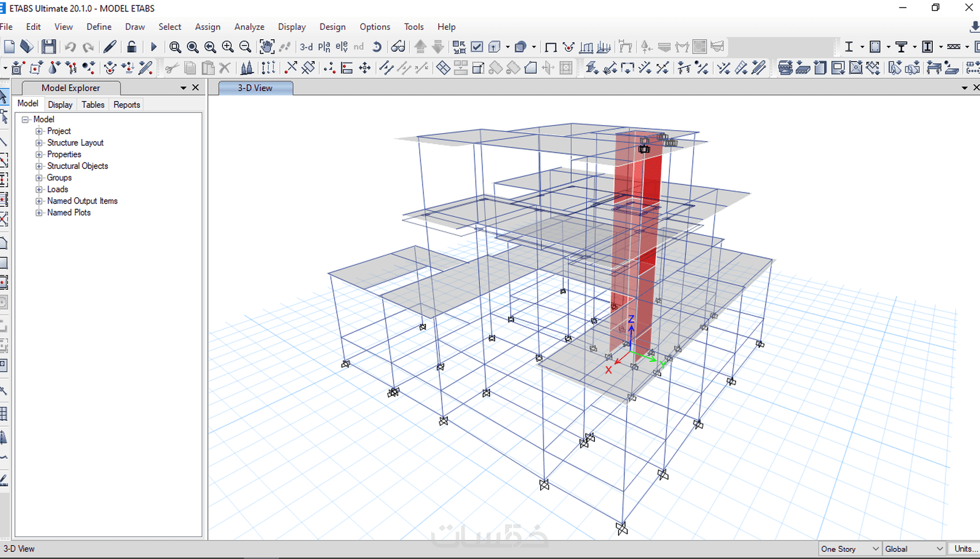This screenshot has width=980, height=559.
Task: Open the Design menu
Action: pos(333,27)
